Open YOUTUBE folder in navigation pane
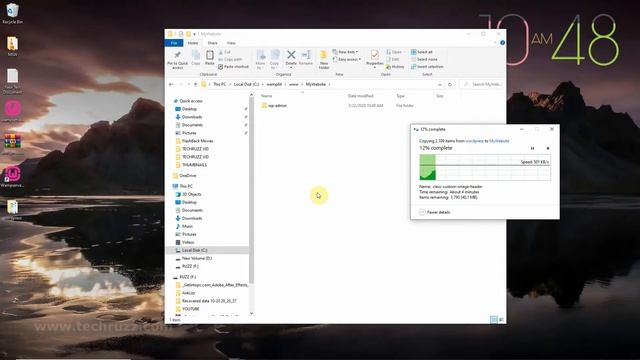640x360 pixels. tap(191, 309)
